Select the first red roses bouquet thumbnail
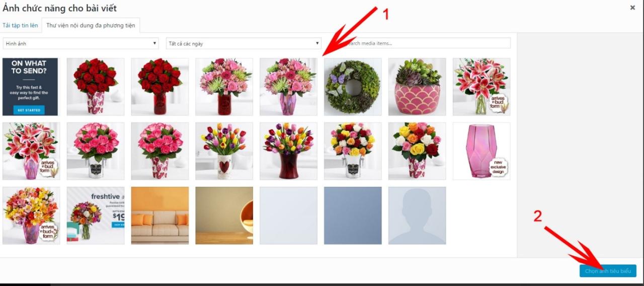 tap(96, 87)
